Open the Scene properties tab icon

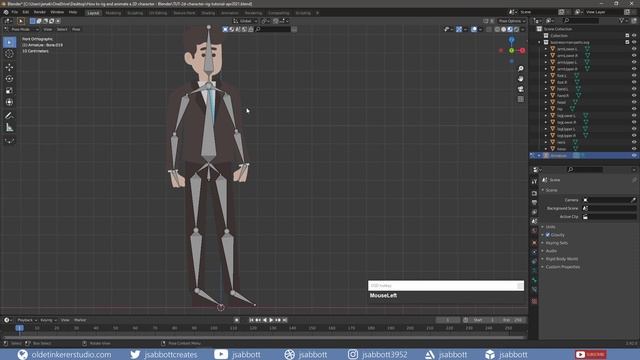coord(534,221)
